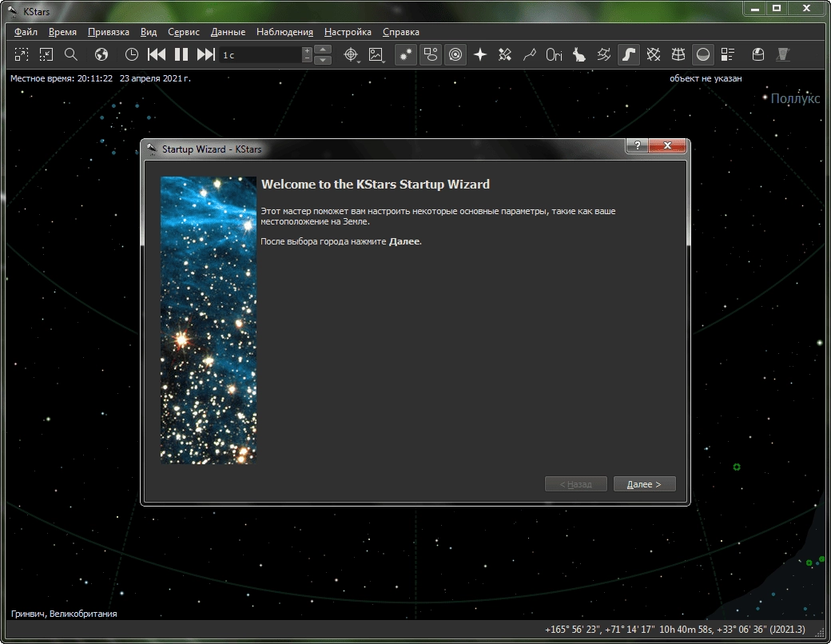Open the Время menu

tap(62, 32)
